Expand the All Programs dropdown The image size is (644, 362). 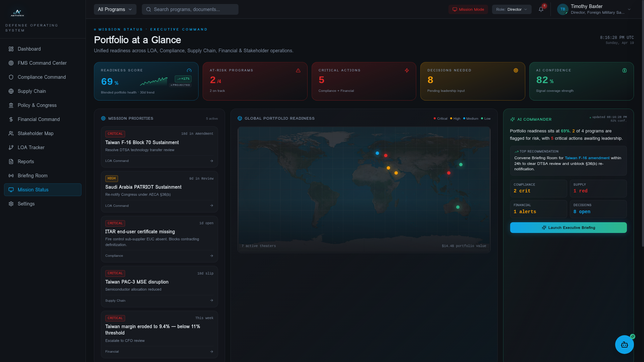(115, 9)
